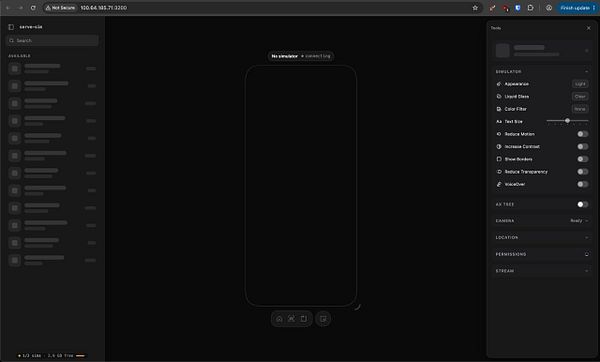Click the Increase Contrast icon

pyautogui.click(x=499, y=147)
